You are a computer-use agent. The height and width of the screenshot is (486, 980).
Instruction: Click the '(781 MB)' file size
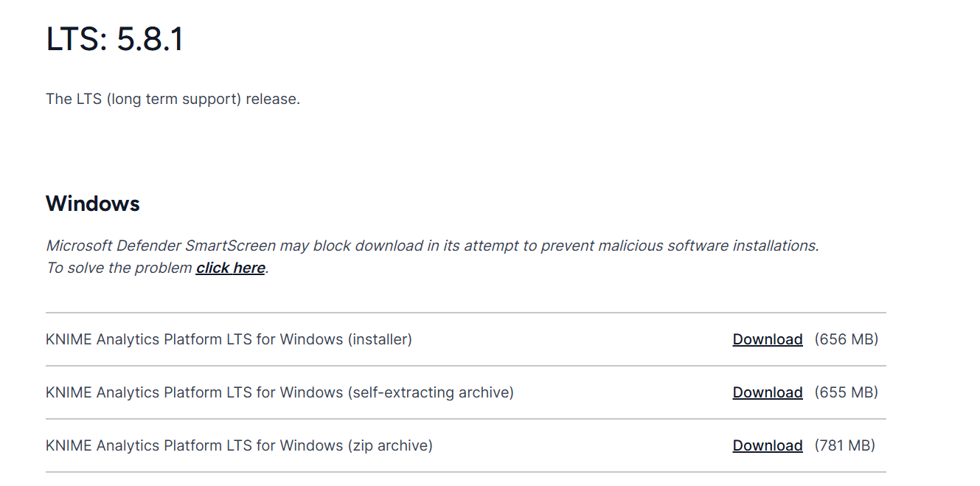(845, 445)
